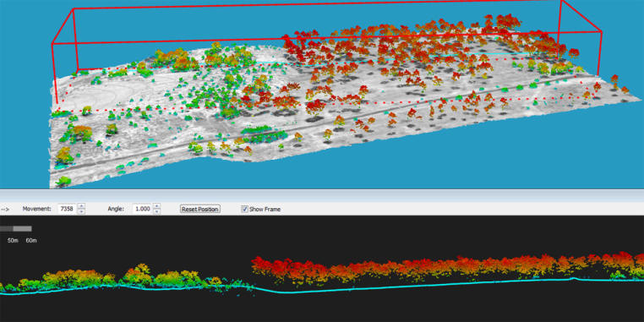Decrease the Movement value with down arrow
This screenshot has height=322, width=644.
click(82, 211)
